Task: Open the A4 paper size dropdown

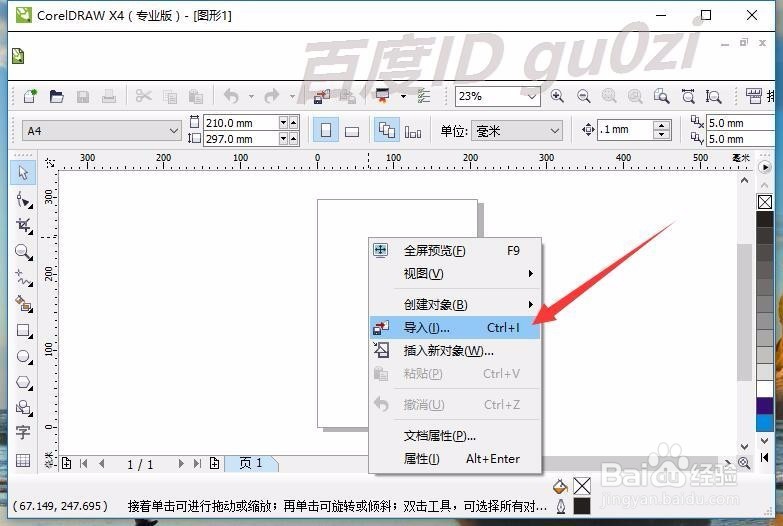Action: point(173,131)
